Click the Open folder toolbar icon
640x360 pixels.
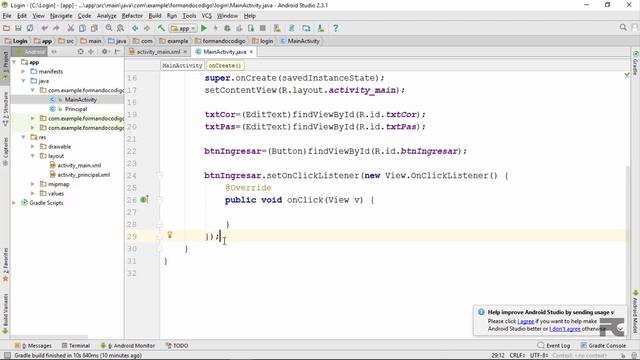click(6, 28)
